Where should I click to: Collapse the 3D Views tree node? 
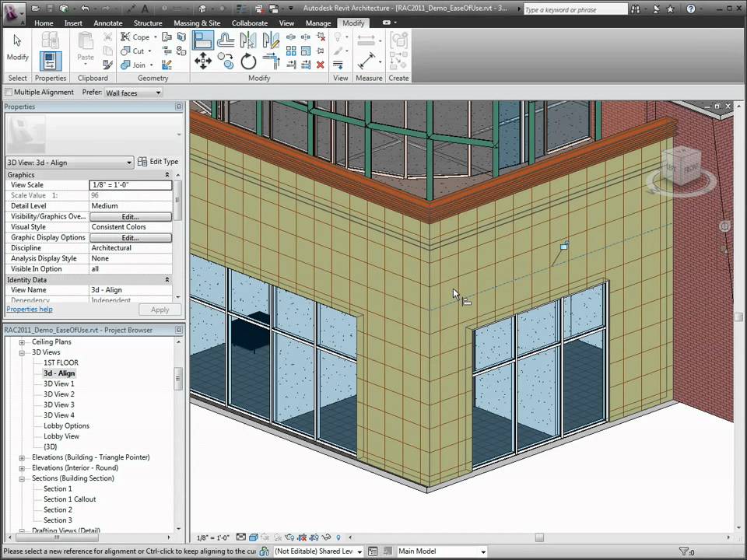tap(22, 352)
